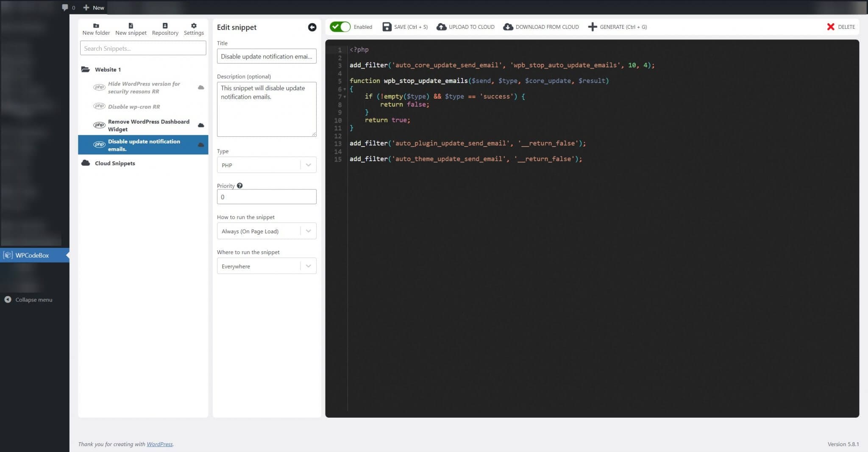Click the cloud icon on Remove WordPress Dashboard Widget

tap(200, 125)
